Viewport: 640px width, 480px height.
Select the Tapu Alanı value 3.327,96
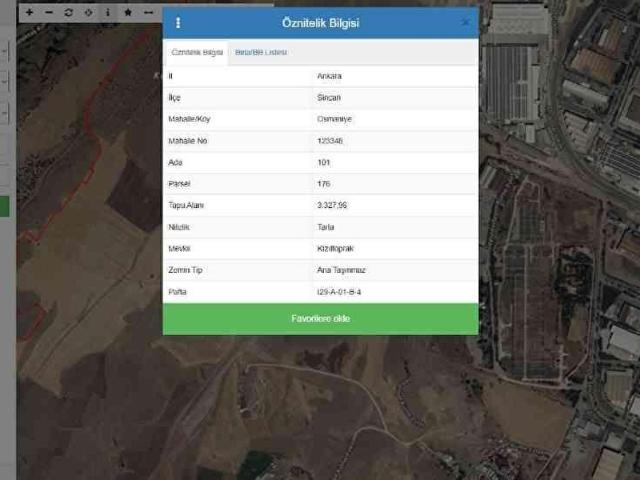pyautogui.click(x=331, y=205)
